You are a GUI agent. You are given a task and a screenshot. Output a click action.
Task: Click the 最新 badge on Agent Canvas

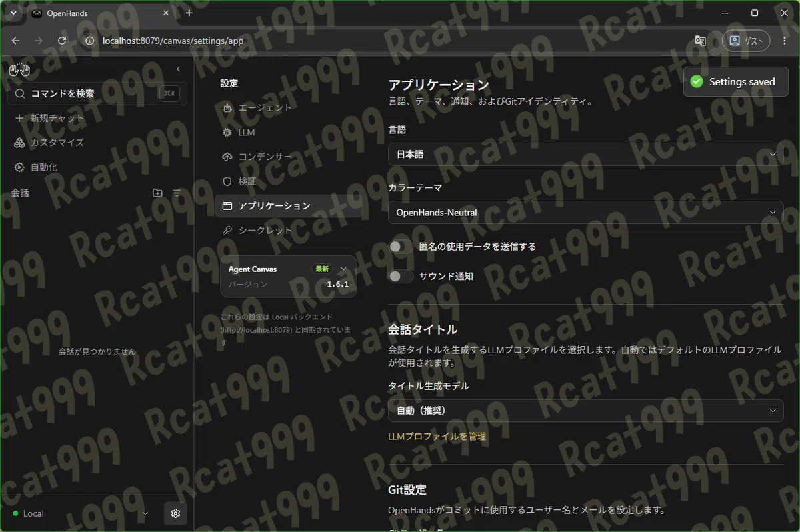pyautogui.click(x=322, y=269)
